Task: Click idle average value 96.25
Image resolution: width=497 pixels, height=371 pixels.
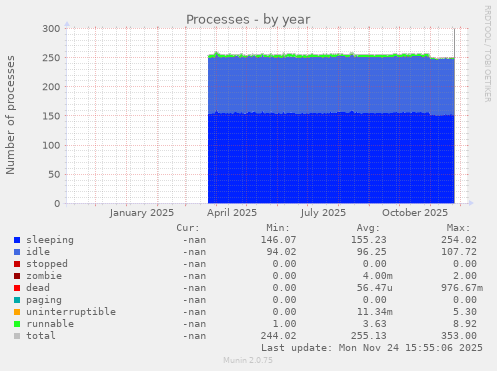Action: [372, 252]
